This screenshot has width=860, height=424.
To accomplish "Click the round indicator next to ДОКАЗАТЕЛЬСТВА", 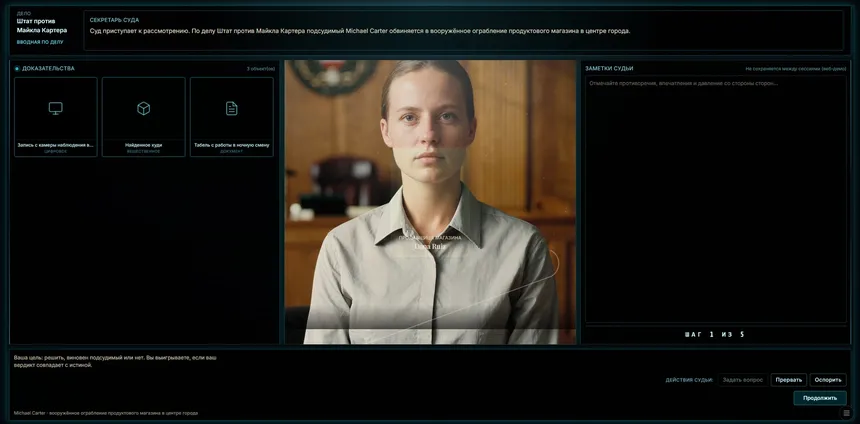I will click(17, 68).
